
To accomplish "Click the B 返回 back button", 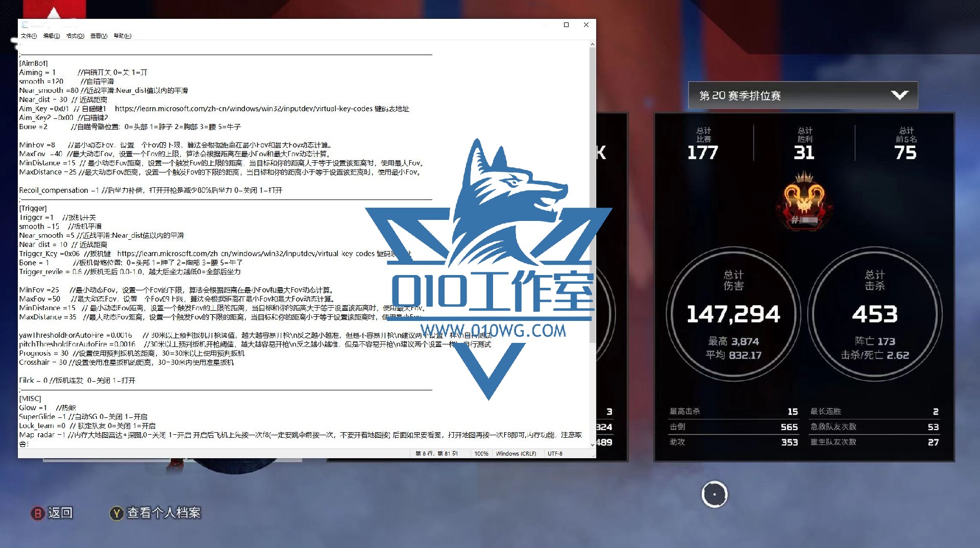I will pos(52,513).
